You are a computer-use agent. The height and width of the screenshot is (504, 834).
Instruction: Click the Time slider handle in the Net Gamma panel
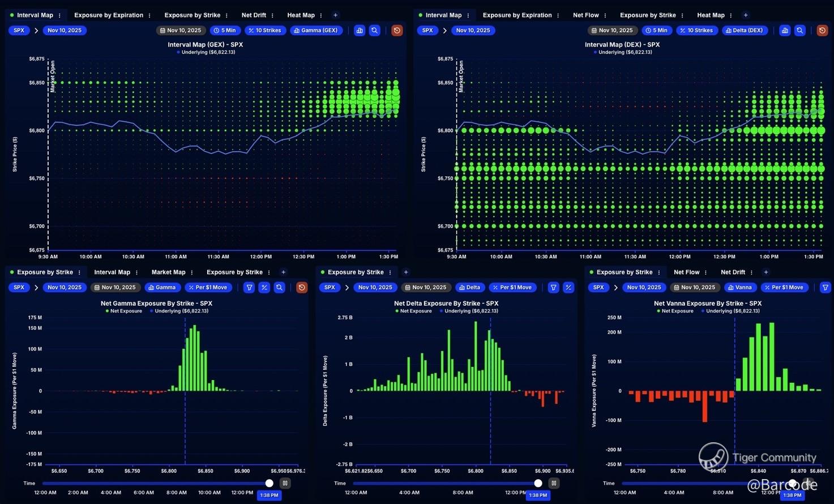click(270, 483)
